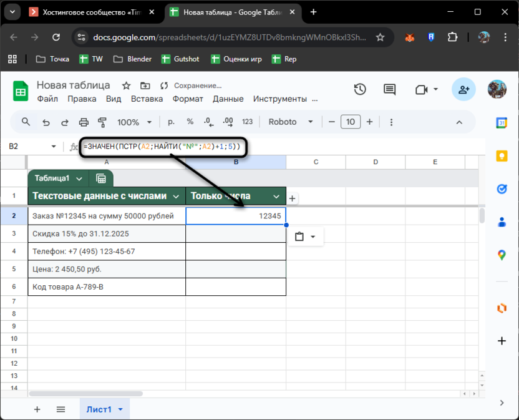Expand the Roboto font dropdown

(x=291, y=122)
